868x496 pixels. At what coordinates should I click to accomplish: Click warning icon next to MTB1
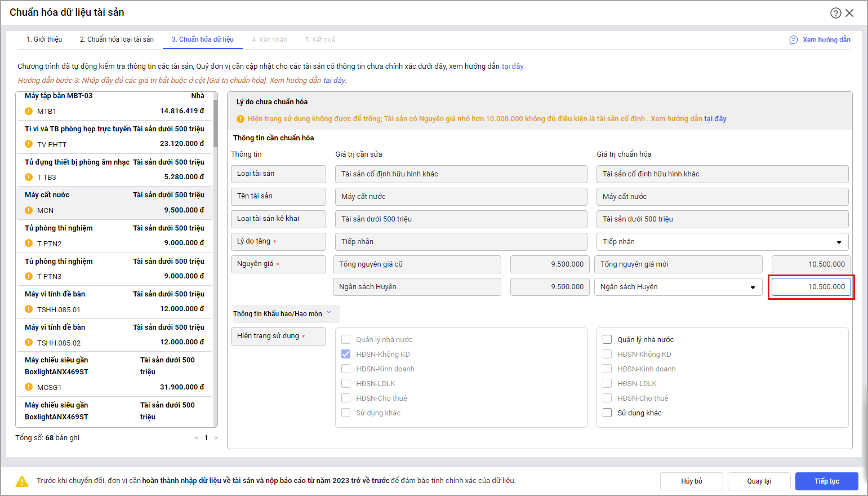29,111
